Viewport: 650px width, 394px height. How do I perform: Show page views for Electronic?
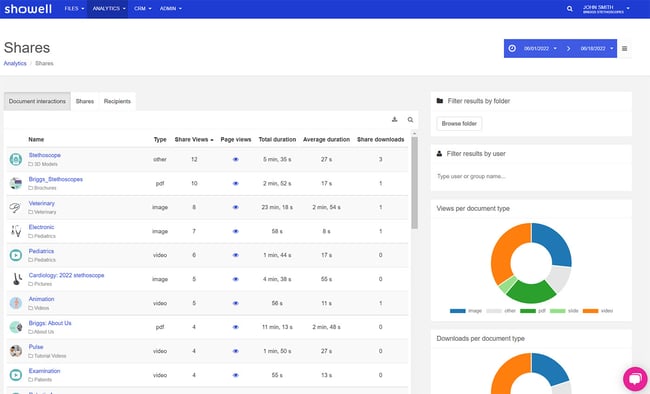(235, 231)
